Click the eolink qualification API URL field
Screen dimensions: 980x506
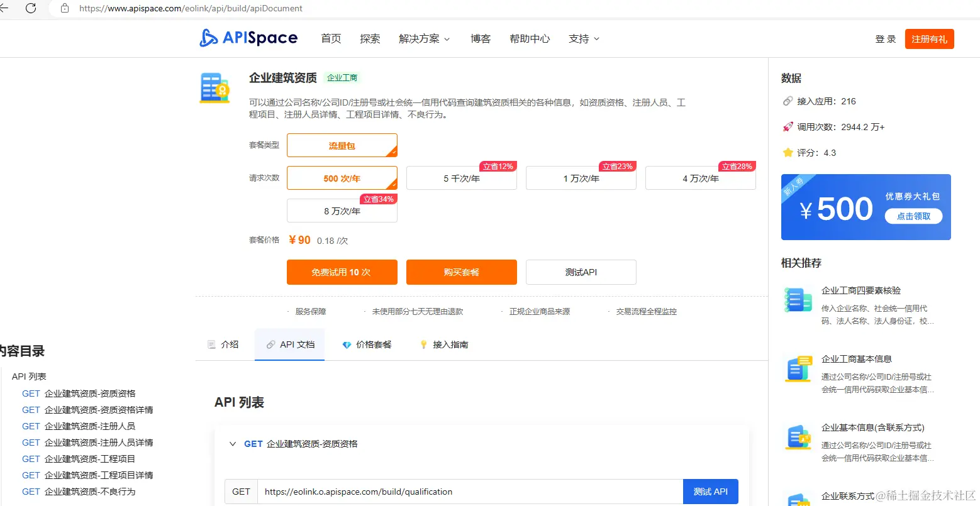point(470,492)
